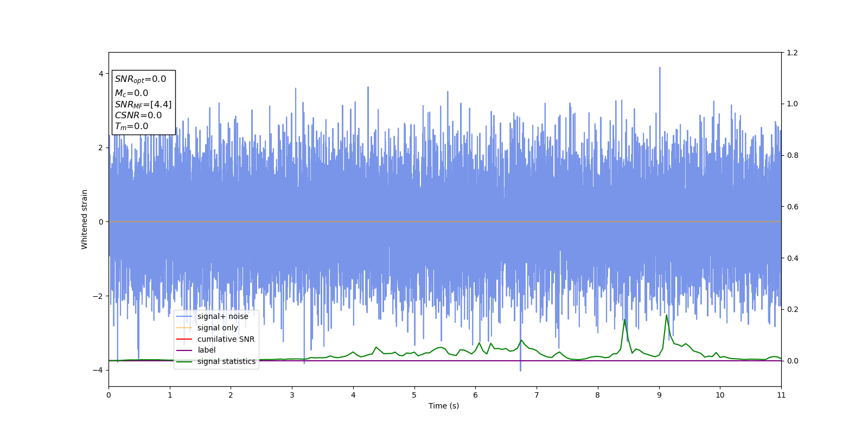The width and height of the screenshot is (868, 434).
Task: Click the green line swatch for signal statistics
Action: 184,362
